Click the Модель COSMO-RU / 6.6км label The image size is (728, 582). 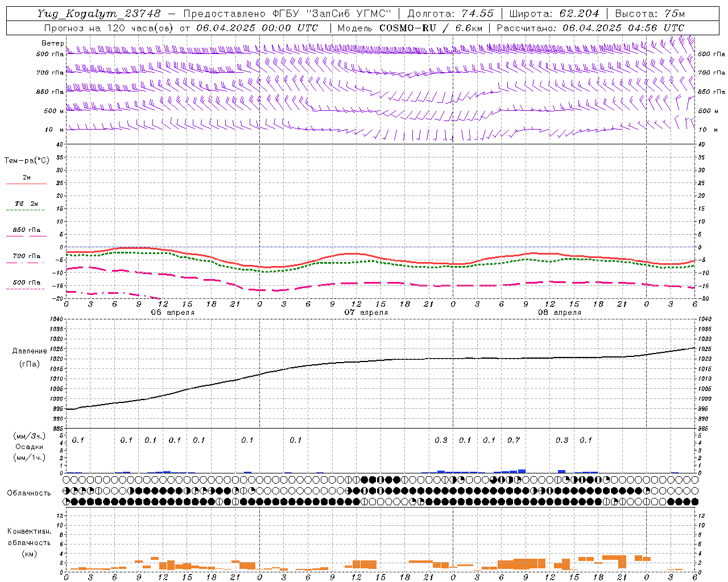click(x=410, y=28)
